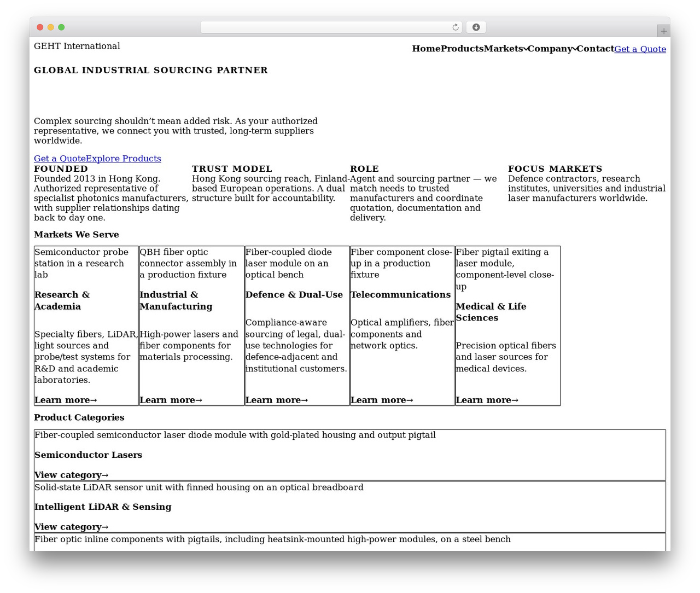Open the Home menu item
The height and width of the screenshot is (593, 700).
coord(427,49)
